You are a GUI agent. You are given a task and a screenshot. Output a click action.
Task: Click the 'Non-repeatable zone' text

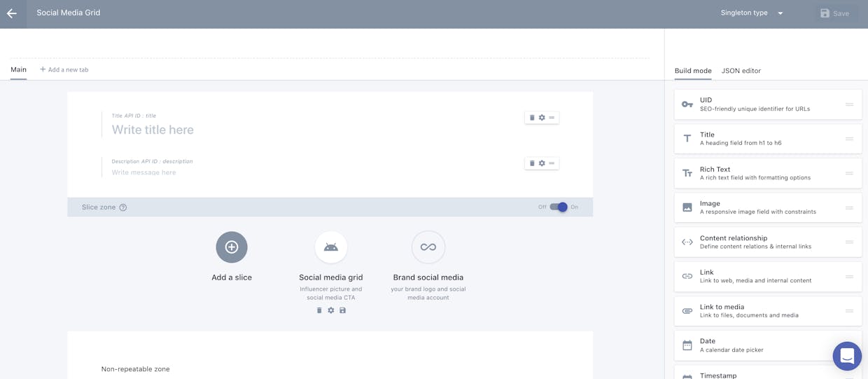(x=135, y=369)
